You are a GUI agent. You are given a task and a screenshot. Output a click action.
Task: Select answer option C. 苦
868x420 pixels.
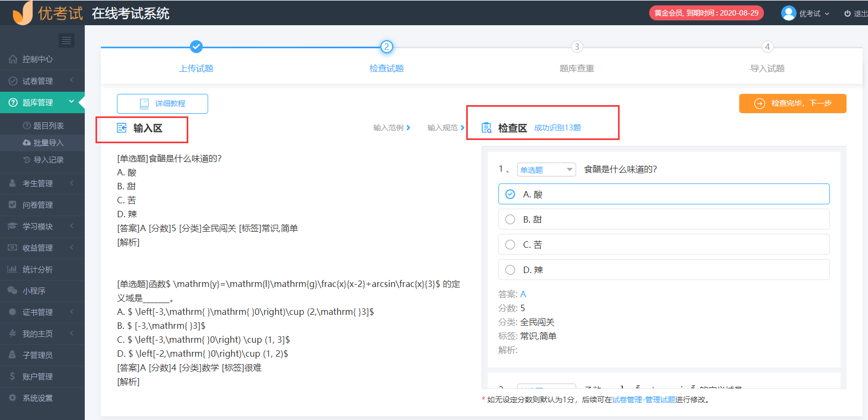[x=664, y=245]
